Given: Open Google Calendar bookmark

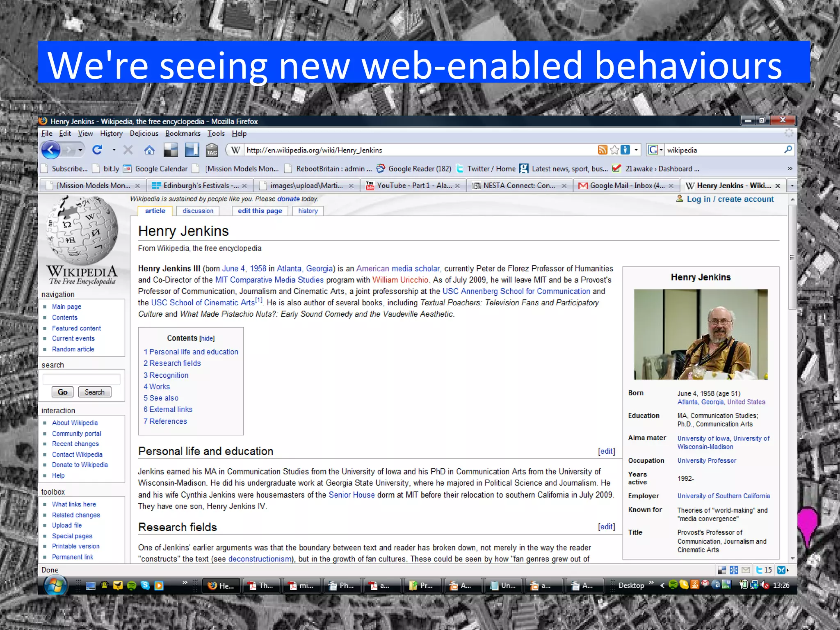Looking at the screenshot, I should tap(156, 169).
